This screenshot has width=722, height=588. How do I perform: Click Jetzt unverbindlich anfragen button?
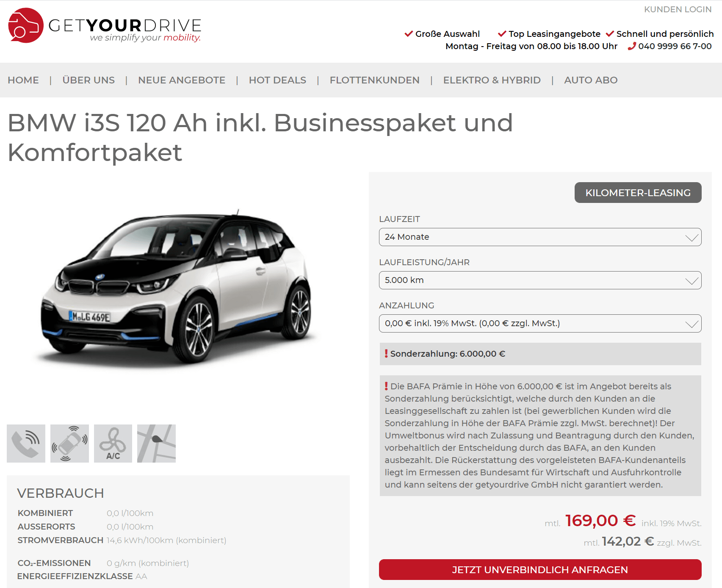point(540,569)
